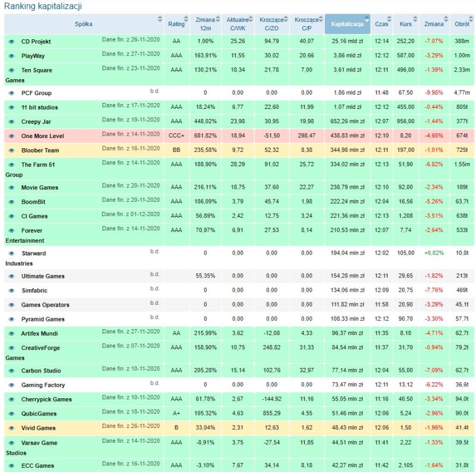The height and width of the screenshot is (472, 476).
Task: Sort table by Rating column
Action: [177, 24]
